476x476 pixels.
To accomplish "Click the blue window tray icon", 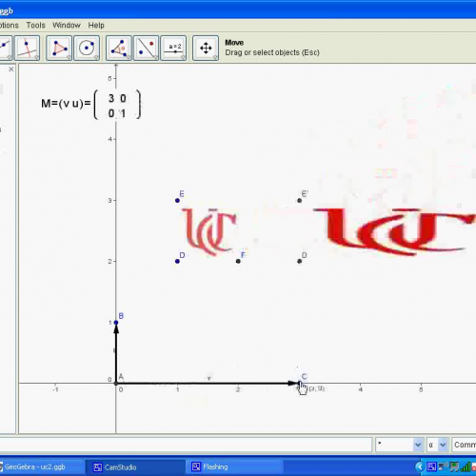I will point(431,466).
